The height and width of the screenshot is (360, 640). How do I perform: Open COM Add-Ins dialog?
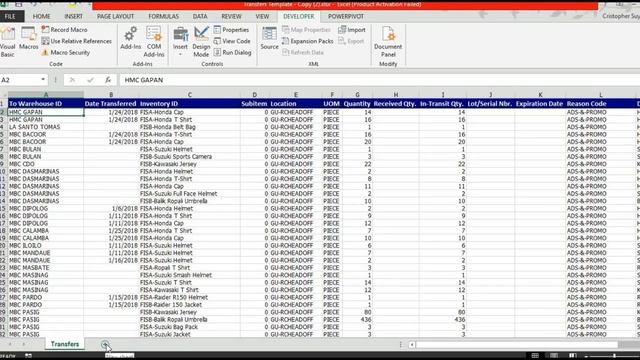(154, 42)
